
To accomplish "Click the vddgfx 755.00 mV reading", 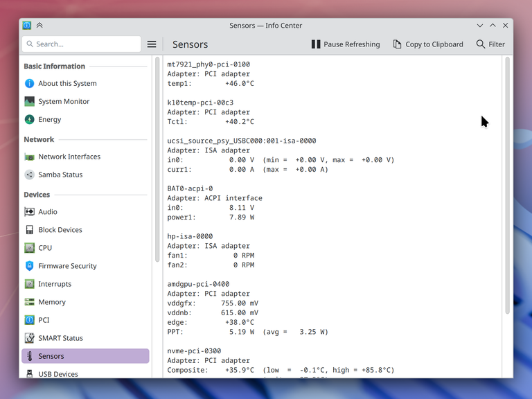I will coord(213,303).
